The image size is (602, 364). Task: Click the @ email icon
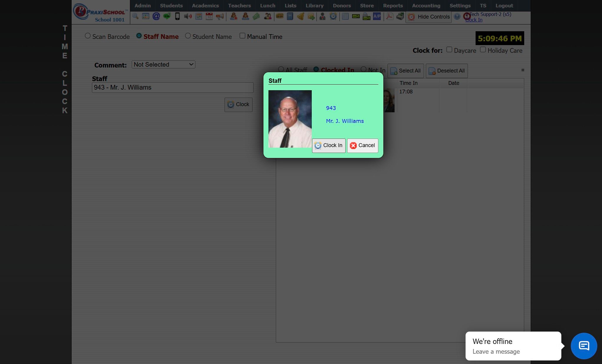click(x=156, y=17)
